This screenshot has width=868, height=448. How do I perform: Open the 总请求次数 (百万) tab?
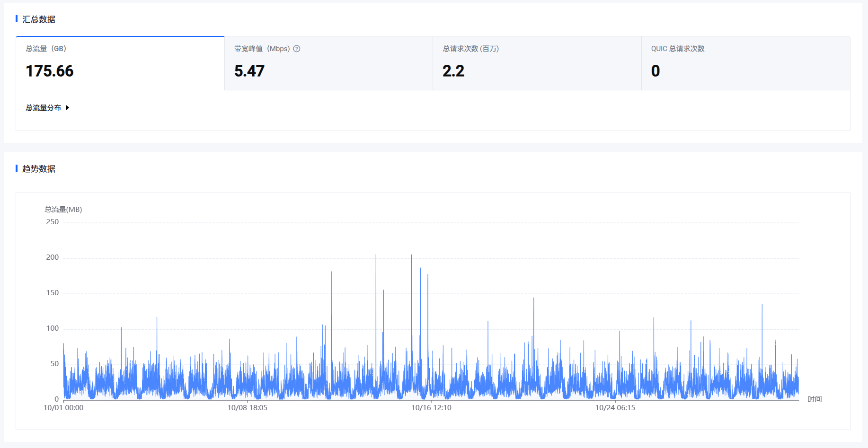(x=537, y=63)
